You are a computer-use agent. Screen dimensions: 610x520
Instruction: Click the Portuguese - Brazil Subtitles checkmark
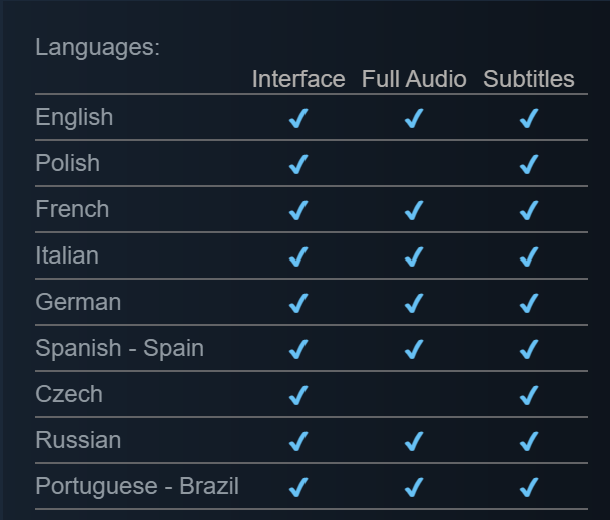pyautogui.click(x=529, y=487)
